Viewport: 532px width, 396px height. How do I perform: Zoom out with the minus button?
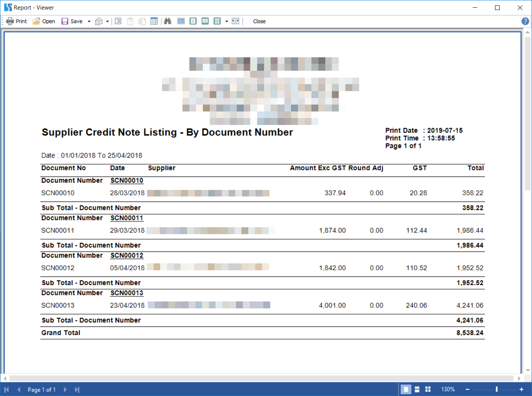click(x=467, y=389)
